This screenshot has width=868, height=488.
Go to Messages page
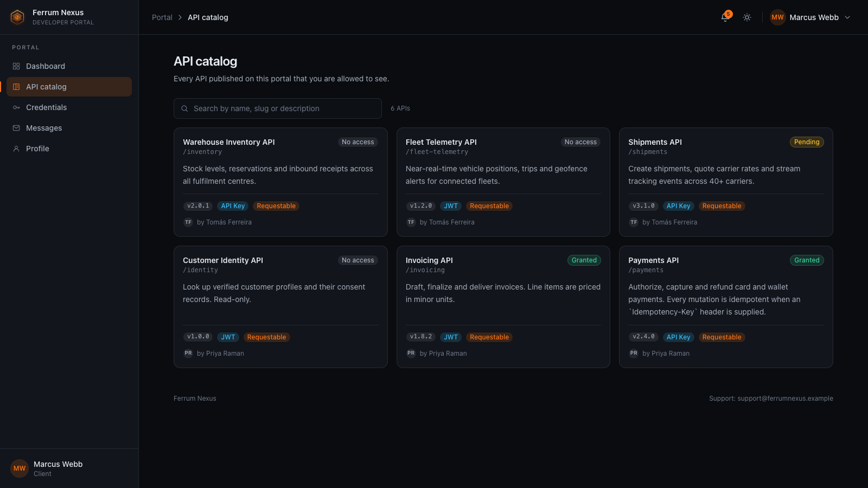click(69, 128)
